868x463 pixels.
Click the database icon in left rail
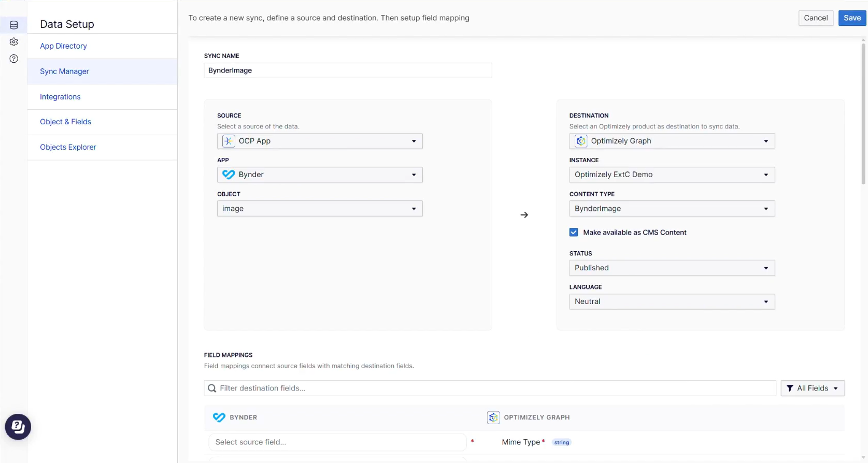coord(14,25)
